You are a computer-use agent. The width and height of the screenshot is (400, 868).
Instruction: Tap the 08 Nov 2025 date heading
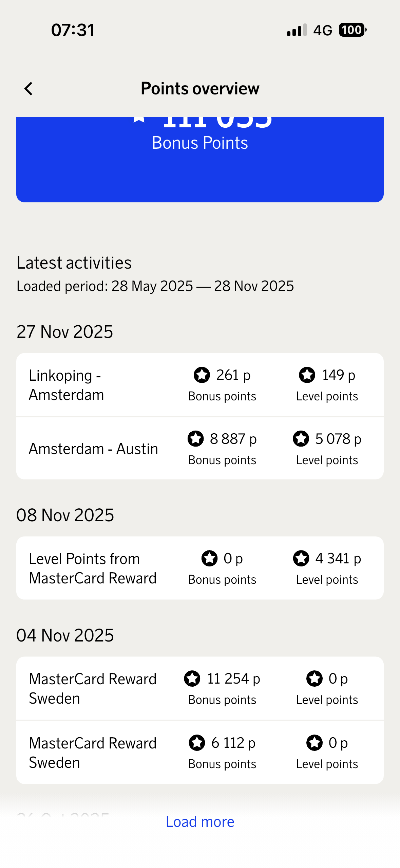[x=65, y=515]
